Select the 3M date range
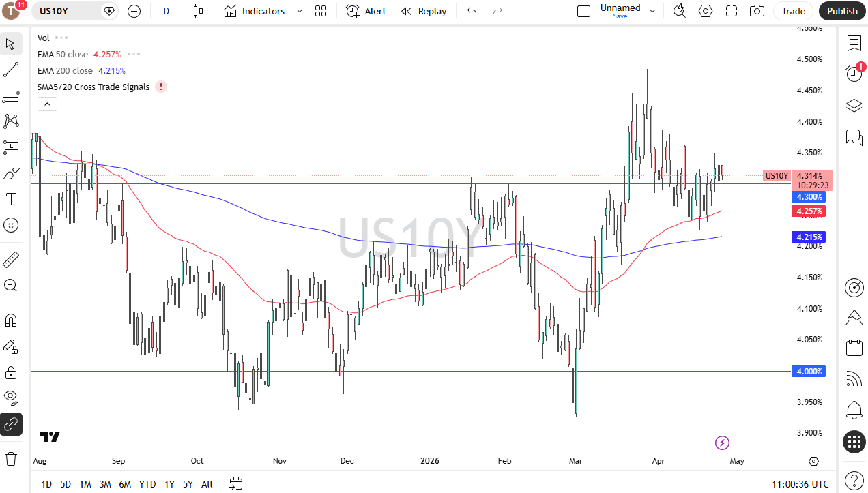The width and height of the screenshot is (868, 493). click(x=105, y=484)
